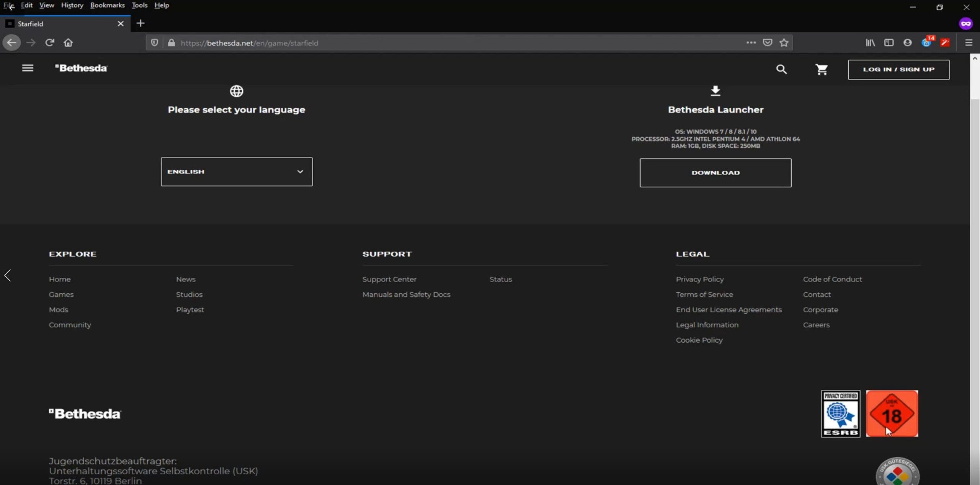Open the News footer link
980x485 pixels.
pos(186,279)
